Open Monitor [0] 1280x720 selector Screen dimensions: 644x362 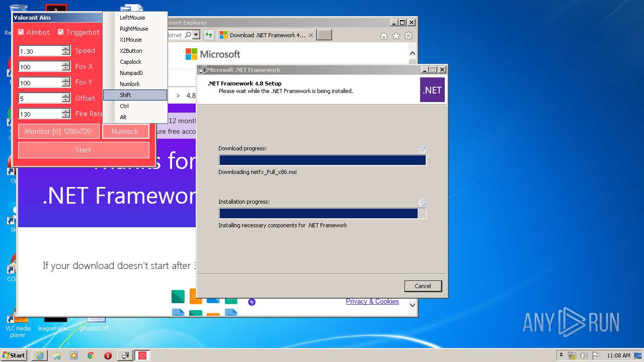[58, 131]
